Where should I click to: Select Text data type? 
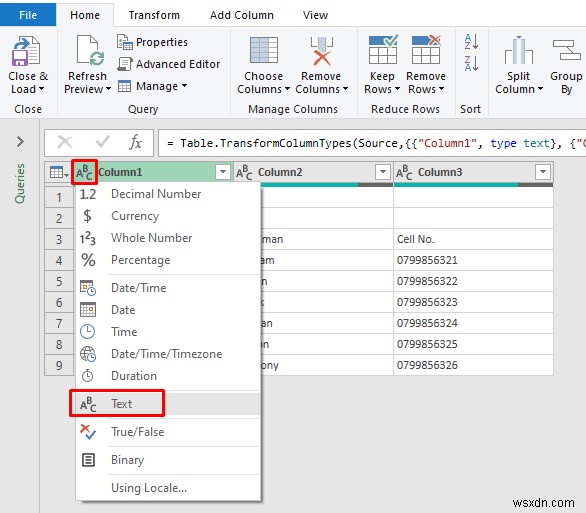point(168,404)
